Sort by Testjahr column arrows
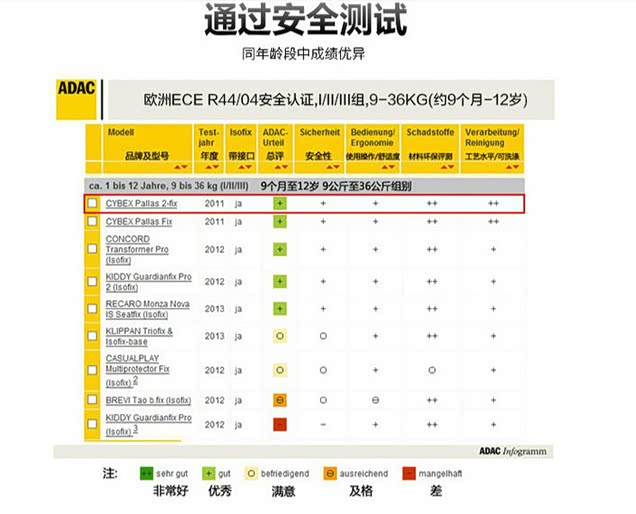Screen dimensions: 636x514 [x=212, y=167]
